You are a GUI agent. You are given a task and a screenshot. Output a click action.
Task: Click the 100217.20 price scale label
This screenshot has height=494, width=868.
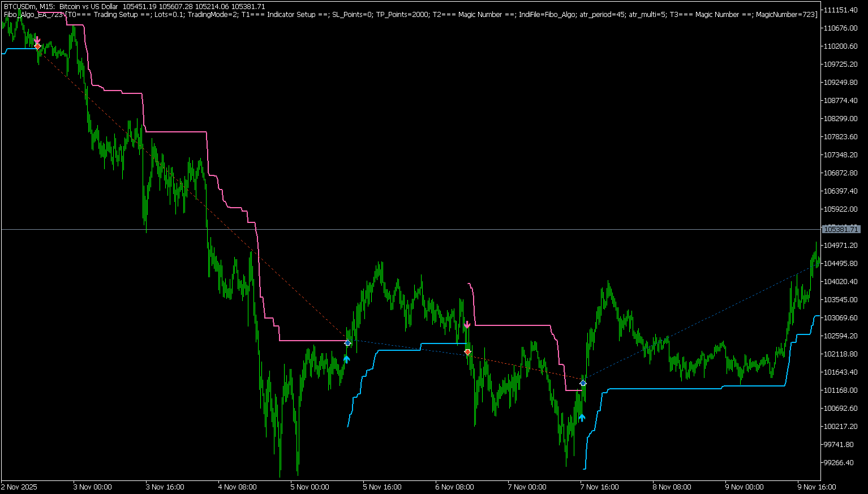point(841,426)
